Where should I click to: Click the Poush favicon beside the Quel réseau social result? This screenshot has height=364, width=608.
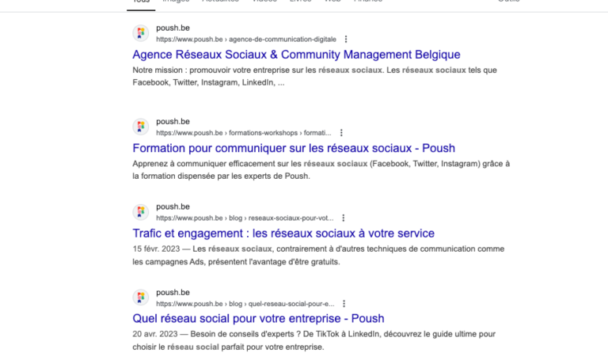[141, 298]
